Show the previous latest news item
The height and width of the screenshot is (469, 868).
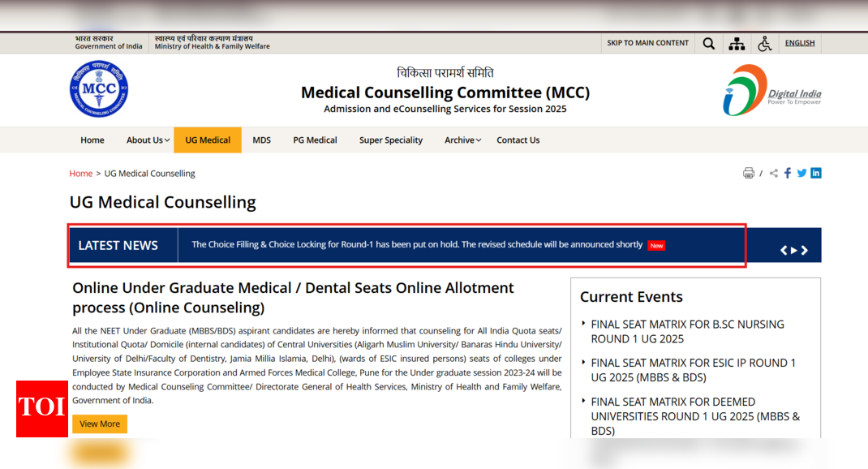click(x=784, y=250)
